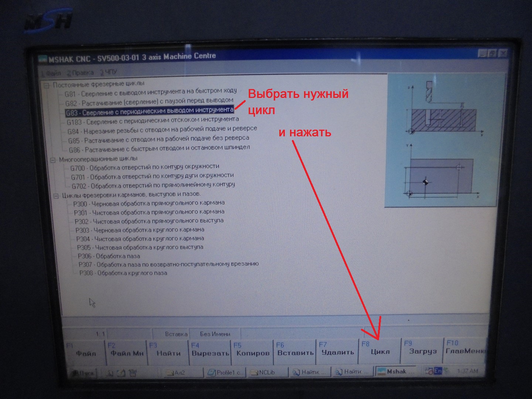The width and height of the screenshot is (532, 399).
Task: Select P305 finish round boss cycle
Action: pos(140,248)
